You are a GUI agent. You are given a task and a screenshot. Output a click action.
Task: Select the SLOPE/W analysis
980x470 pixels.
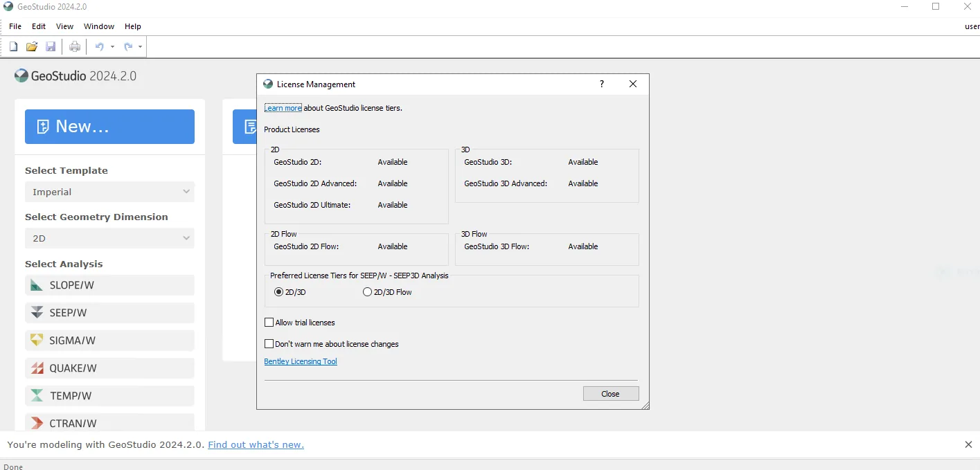[109, 285]
